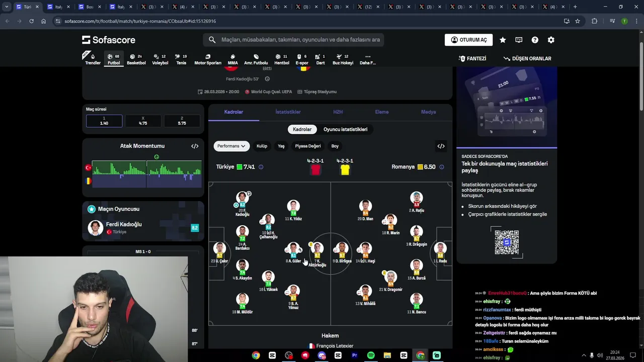Click Romanya yellow jersey icon
The height and width of the screenshot is (362, 644).
345,170
